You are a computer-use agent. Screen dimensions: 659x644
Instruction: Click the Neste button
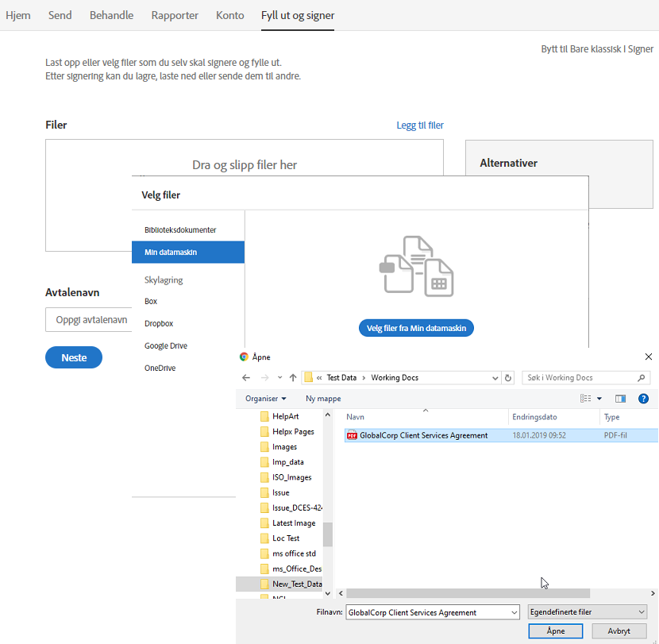[x=74, y=357]
